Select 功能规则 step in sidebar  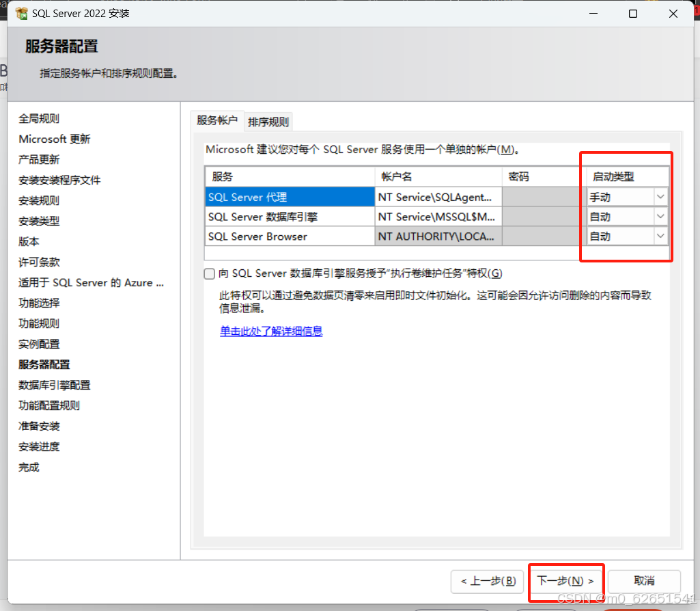pos(39,323)
